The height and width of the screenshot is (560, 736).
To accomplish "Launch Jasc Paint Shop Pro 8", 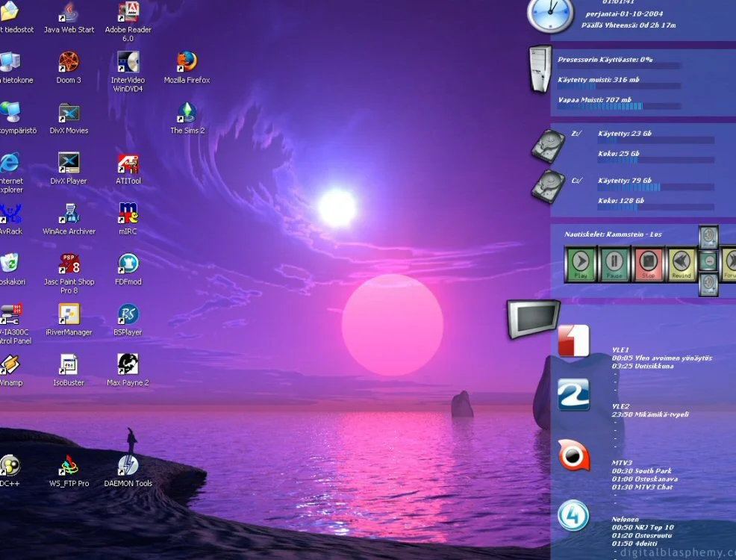I will pos(69,264).
